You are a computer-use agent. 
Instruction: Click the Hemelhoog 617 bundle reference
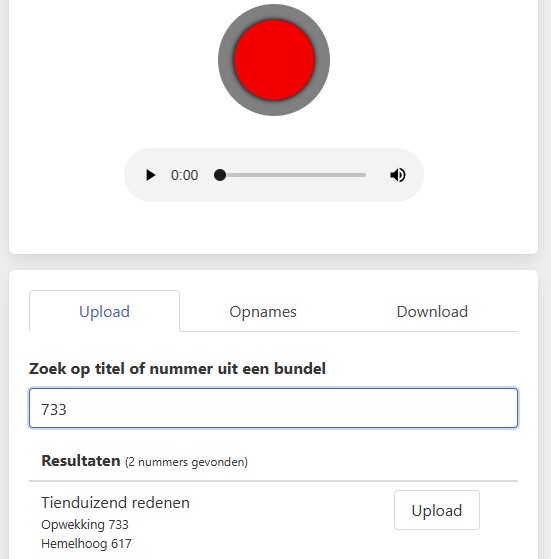[86, 544]
